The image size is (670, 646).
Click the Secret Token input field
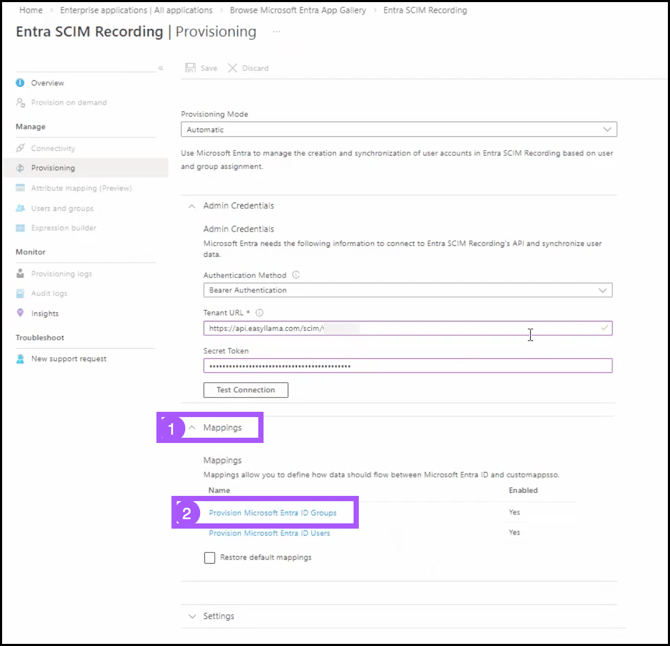[407, 366]
